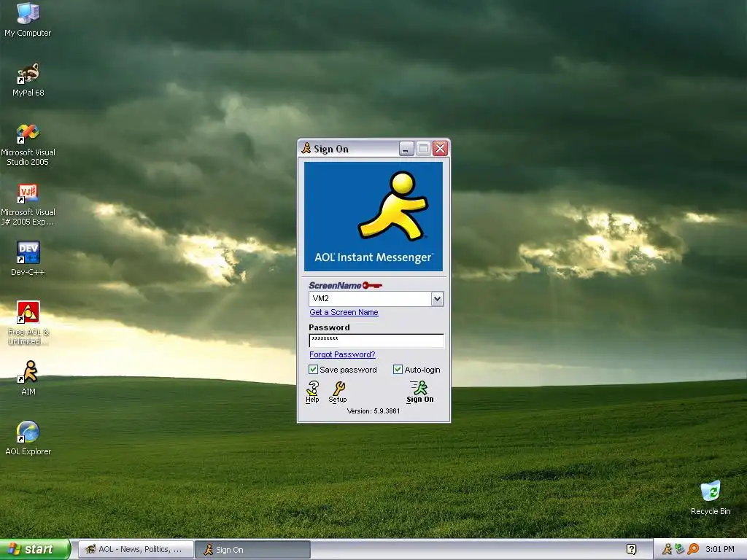The image size is (747, 560).
Task: Click the ScreenName field showing VM2
Action: click(x=370, y=299)
